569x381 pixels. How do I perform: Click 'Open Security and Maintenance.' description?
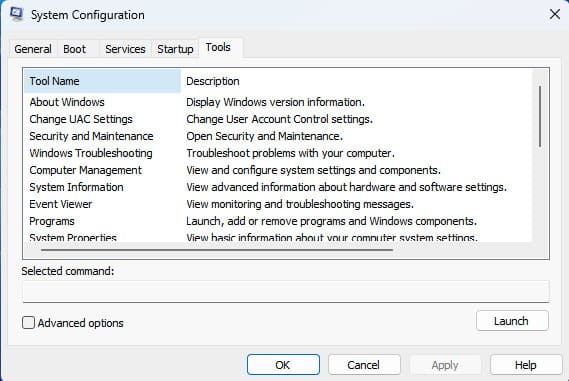265,136
